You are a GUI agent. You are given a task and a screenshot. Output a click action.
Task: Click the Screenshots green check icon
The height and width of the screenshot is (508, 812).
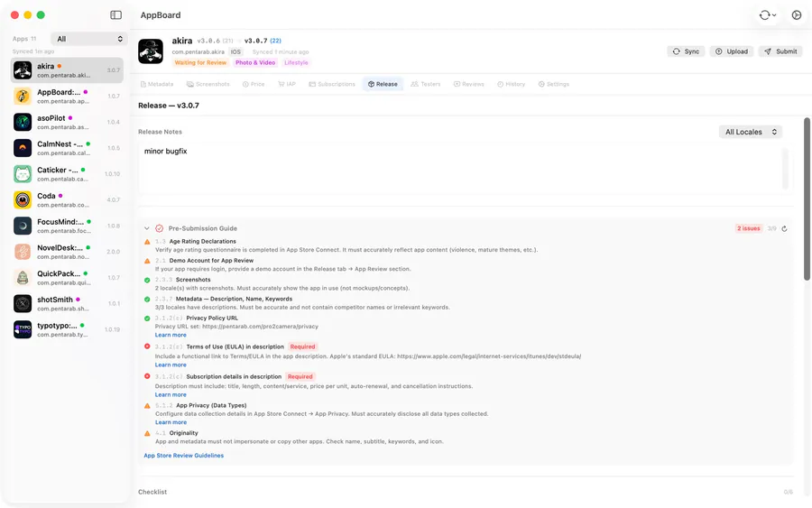coord(147,280)
